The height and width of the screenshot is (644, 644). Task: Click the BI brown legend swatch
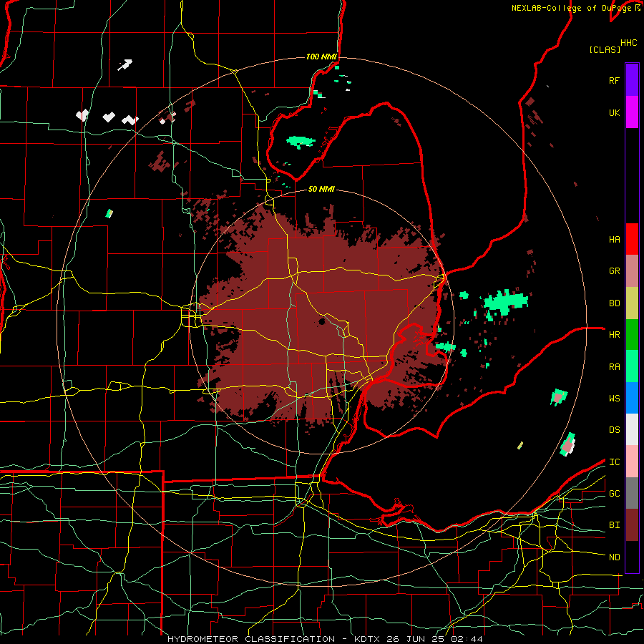(632, 525)
